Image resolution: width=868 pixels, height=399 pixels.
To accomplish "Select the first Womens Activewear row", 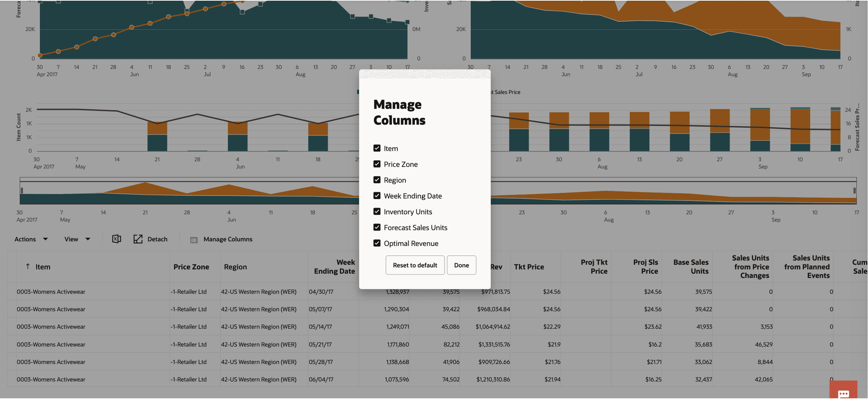I will pyautogui.click(x=51, y=292).
